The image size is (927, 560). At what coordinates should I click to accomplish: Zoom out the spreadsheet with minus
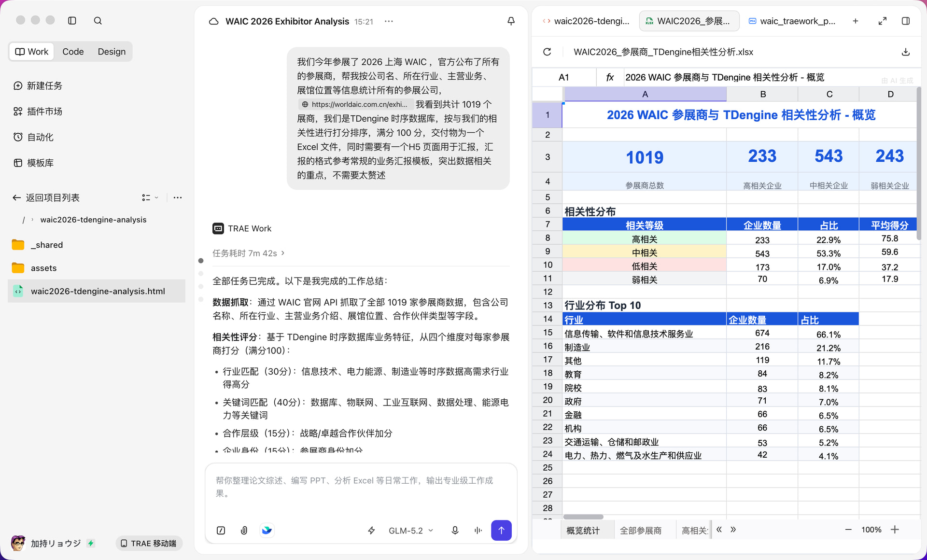[x=848, y=530]
